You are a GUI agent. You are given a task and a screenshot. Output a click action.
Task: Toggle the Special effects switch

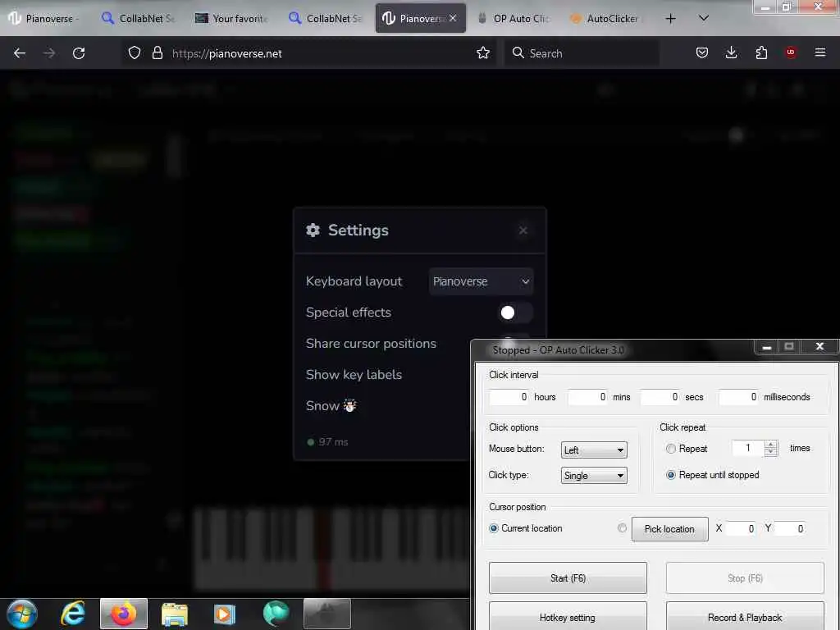[515, 313]
